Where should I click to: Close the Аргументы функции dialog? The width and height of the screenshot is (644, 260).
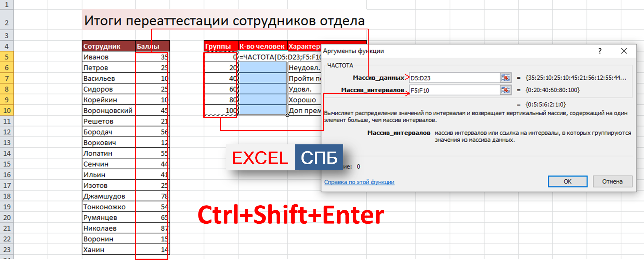click(624, 51)
